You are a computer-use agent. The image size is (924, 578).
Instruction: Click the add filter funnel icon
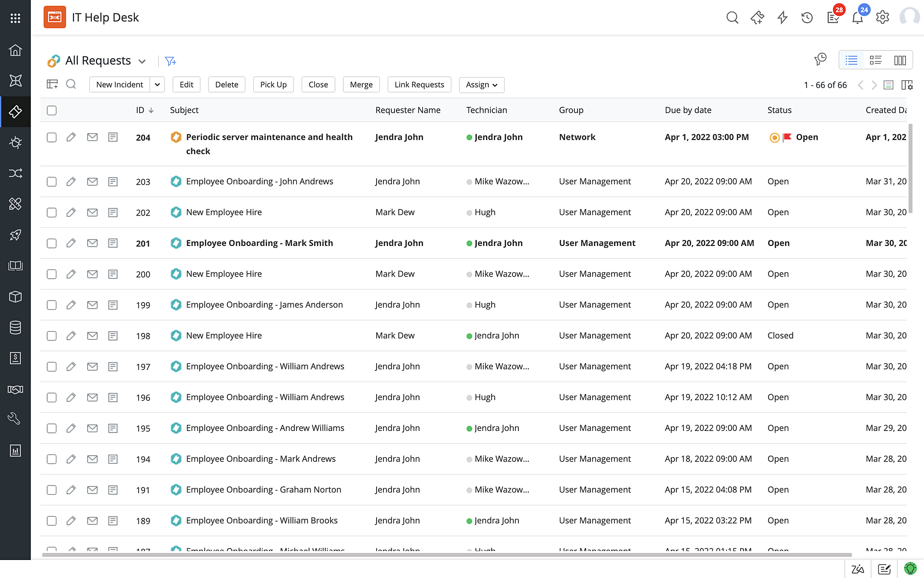coord(170,61)
